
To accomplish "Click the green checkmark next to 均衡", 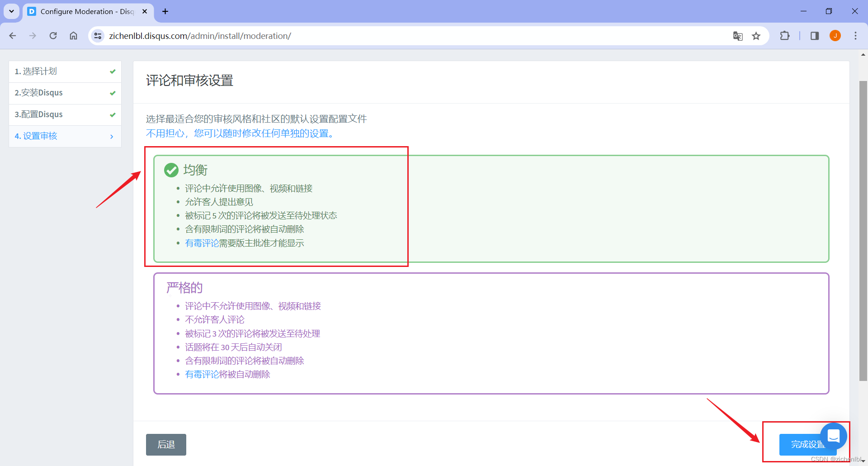I will tap(171, 170).
